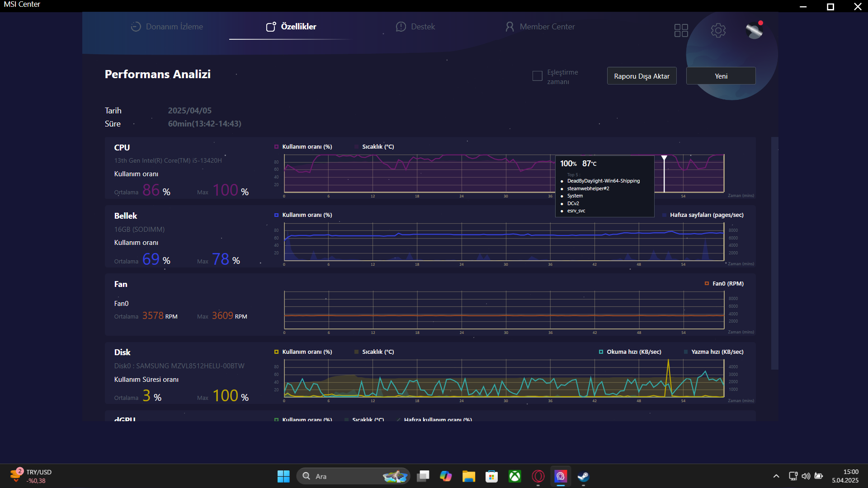Viewport: 868px width, 488px height.
Task: Open the Copilot taskbar icon
Action: (x=446, y=476)
